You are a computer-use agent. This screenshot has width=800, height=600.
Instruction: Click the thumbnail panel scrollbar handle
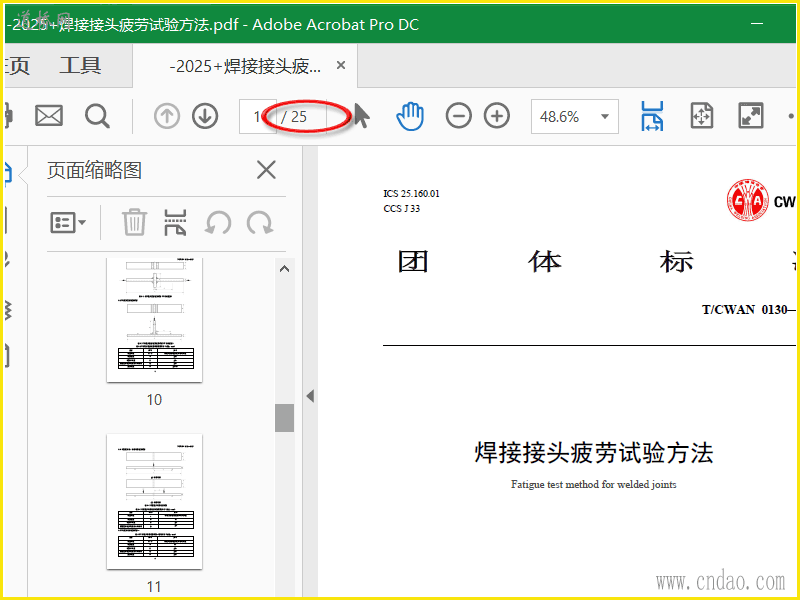pyautogui.click(x=284, y=418)
